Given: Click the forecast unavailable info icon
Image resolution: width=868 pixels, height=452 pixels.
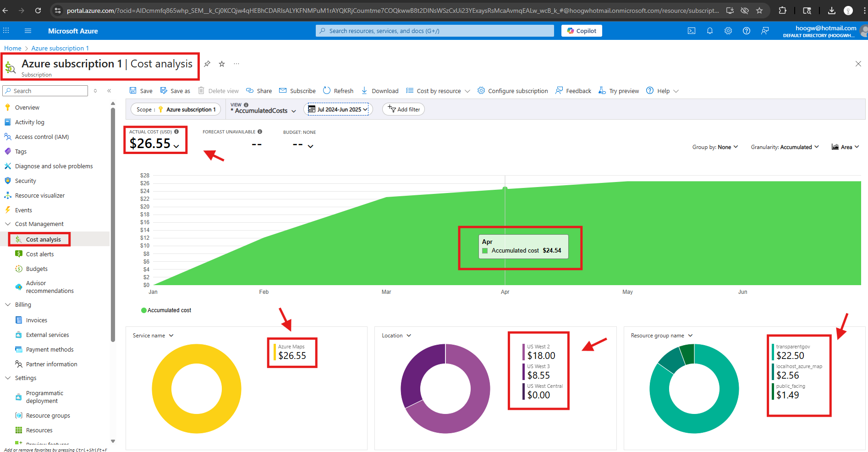Looking at the screenshot, I should point(260,132).
